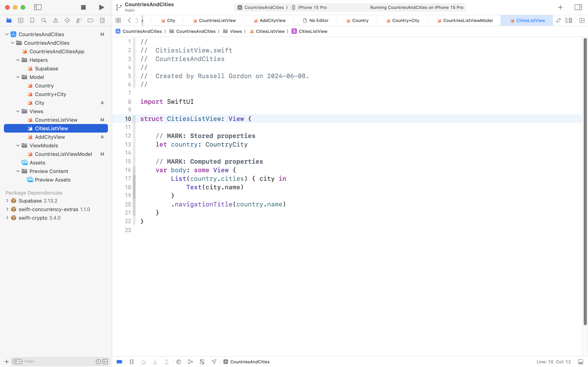Add a new editor split
Viewport: 588px width, 367px height.
click(582, 20)
